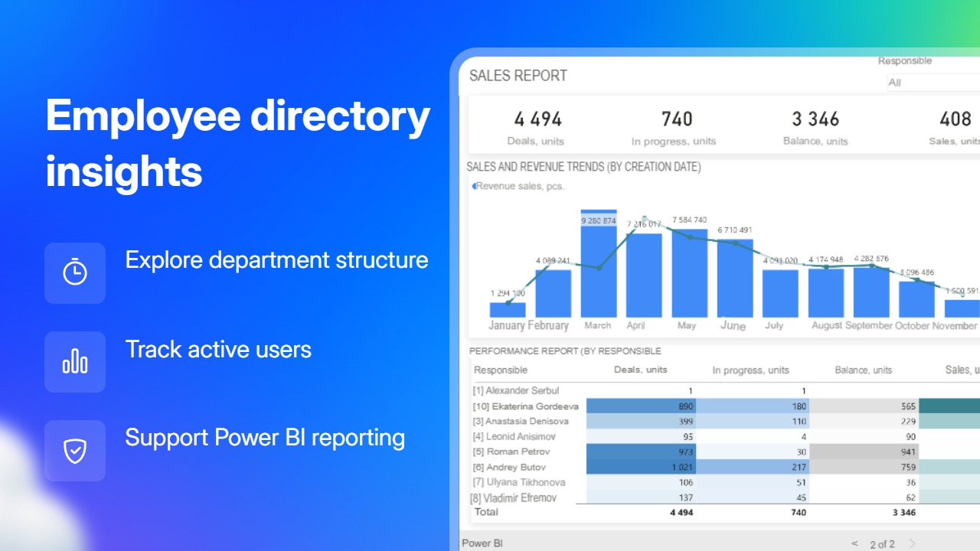Click the shield checkmark icon beside Power BI reporting
980x551 pixels.
pos(75,451)
